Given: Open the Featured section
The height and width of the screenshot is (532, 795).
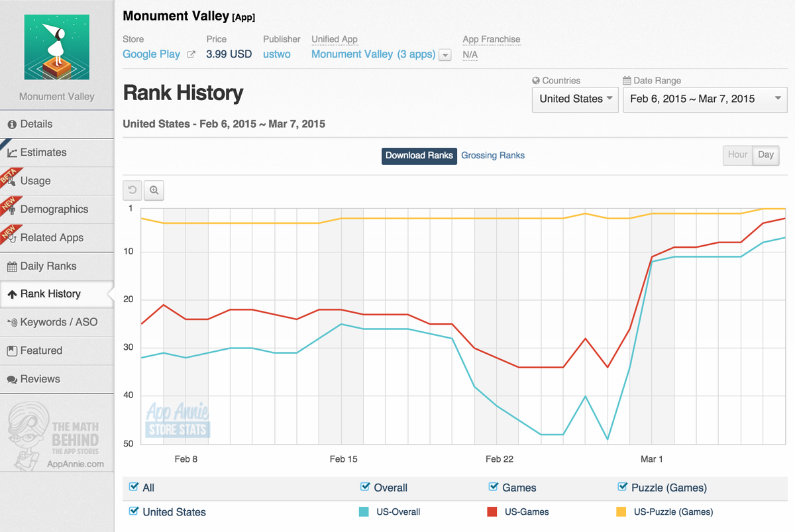Looking at the screenshot, I should click(57, 351).
